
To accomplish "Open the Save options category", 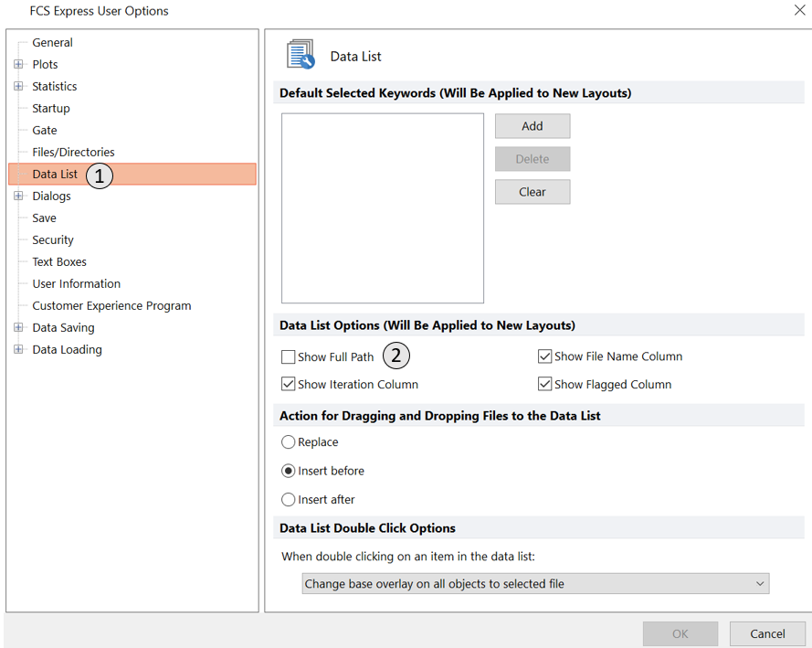I will 44,218.
